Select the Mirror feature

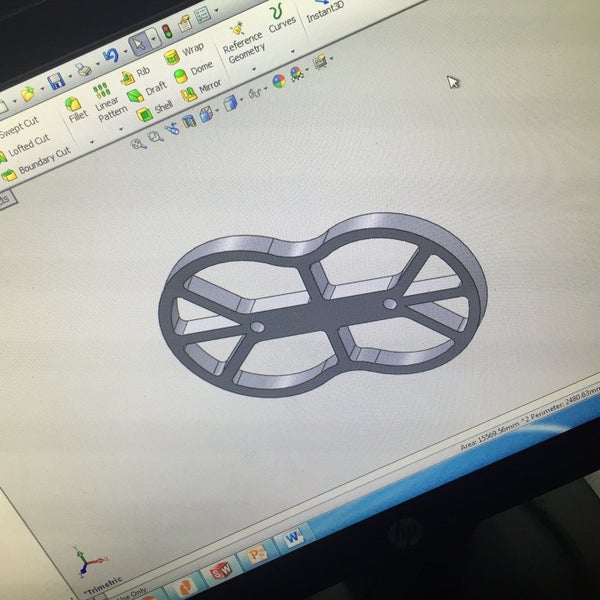click(x=201, y=90)
